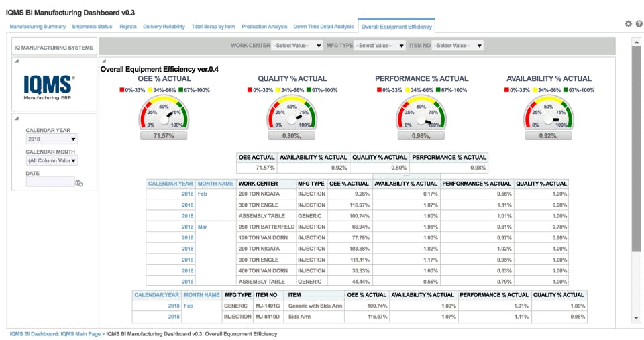The width and height of the screenshot is (644, 340).
Task: Click CALENDAR YEAR header in work center table
Action: [x=170, y=184]
